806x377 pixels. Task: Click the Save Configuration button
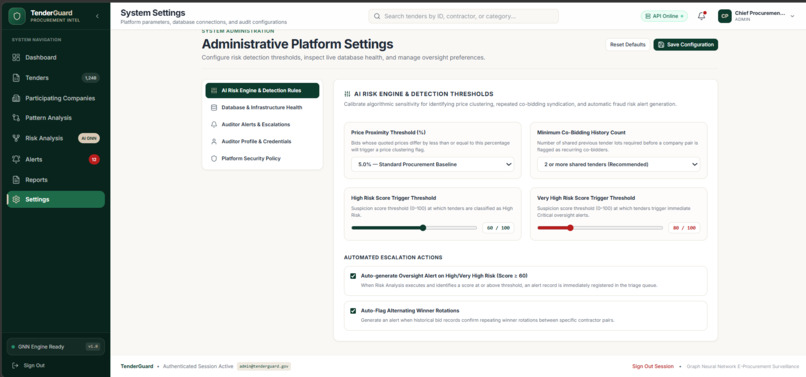(686, 45)
